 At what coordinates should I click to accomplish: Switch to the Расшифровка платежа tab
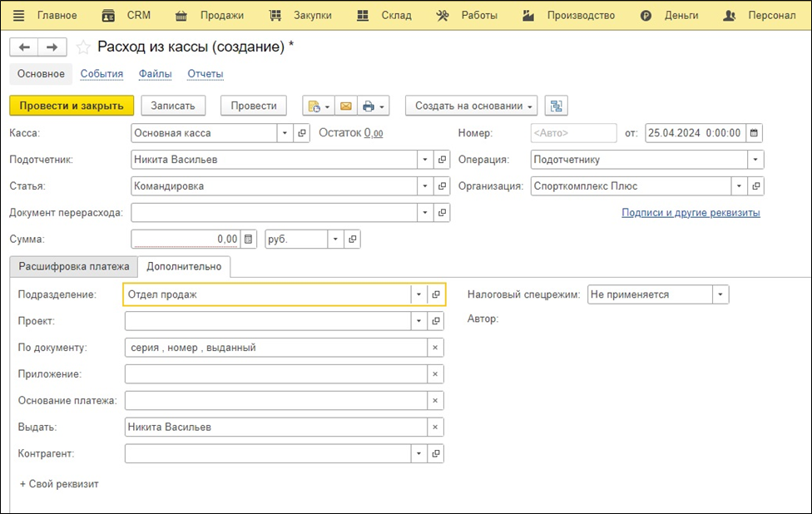[74, 267]
